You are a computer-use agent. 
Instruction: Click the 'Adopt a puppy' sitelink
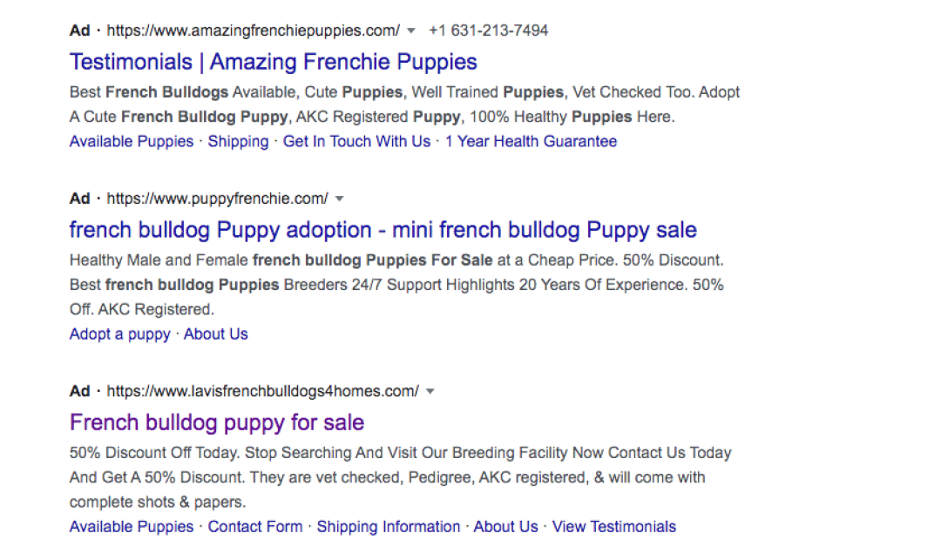pos(119,334)
